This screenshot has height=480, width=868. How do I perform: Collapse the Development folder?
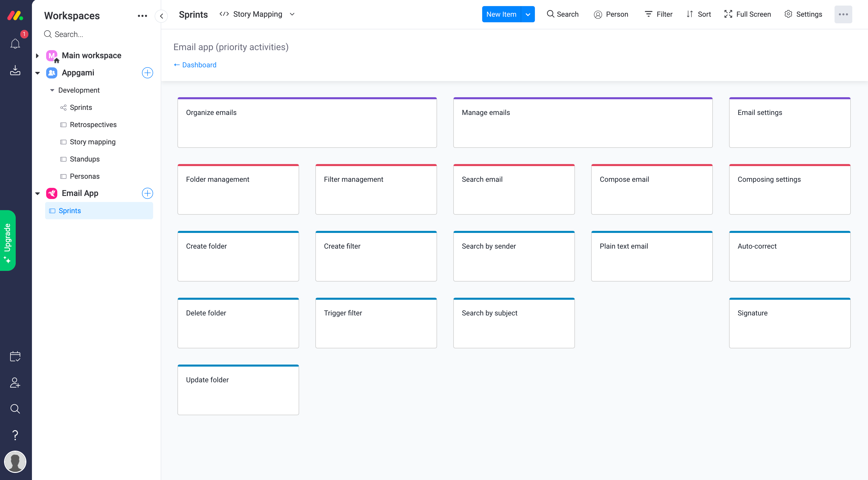(52, 90)
